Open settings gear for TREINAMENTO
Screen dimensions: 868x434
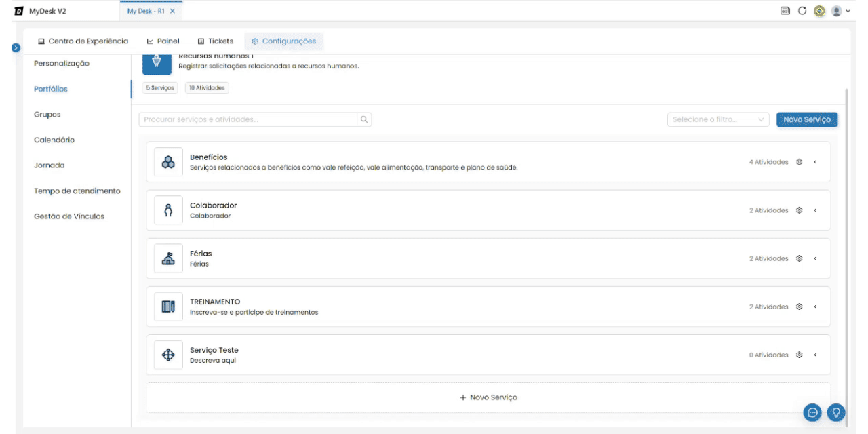800,307
